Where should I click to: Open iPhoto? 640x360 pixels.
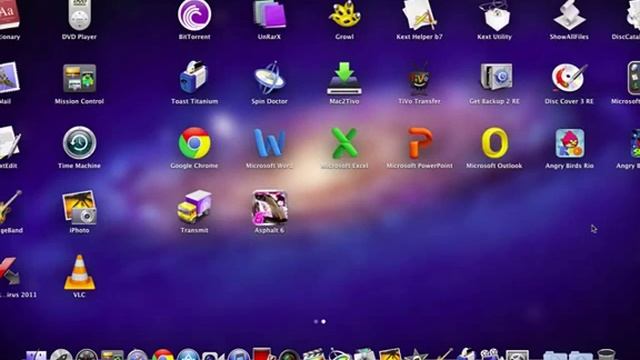coord(79,208)
